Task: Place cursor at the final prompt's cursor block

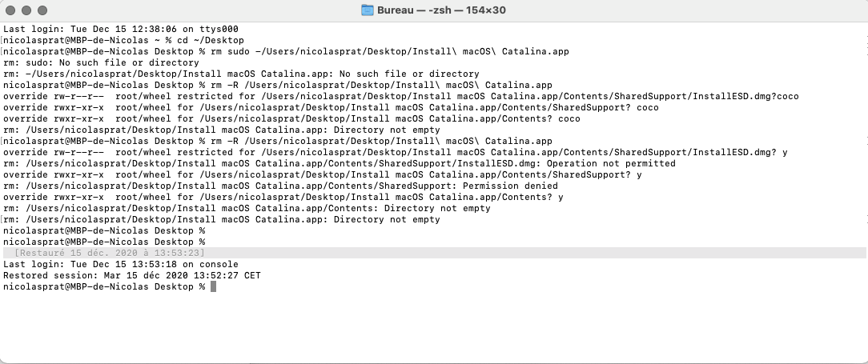Action: coord(213,287)
